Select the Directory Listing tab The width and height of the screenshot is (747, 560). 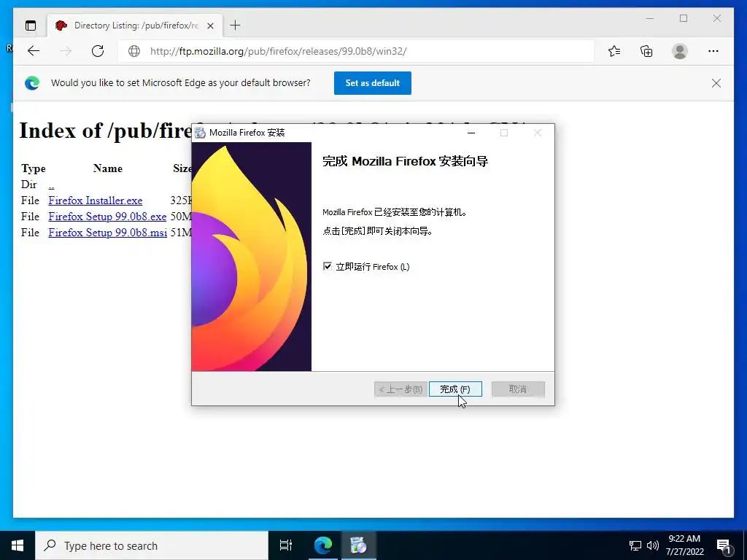(135, 26)
